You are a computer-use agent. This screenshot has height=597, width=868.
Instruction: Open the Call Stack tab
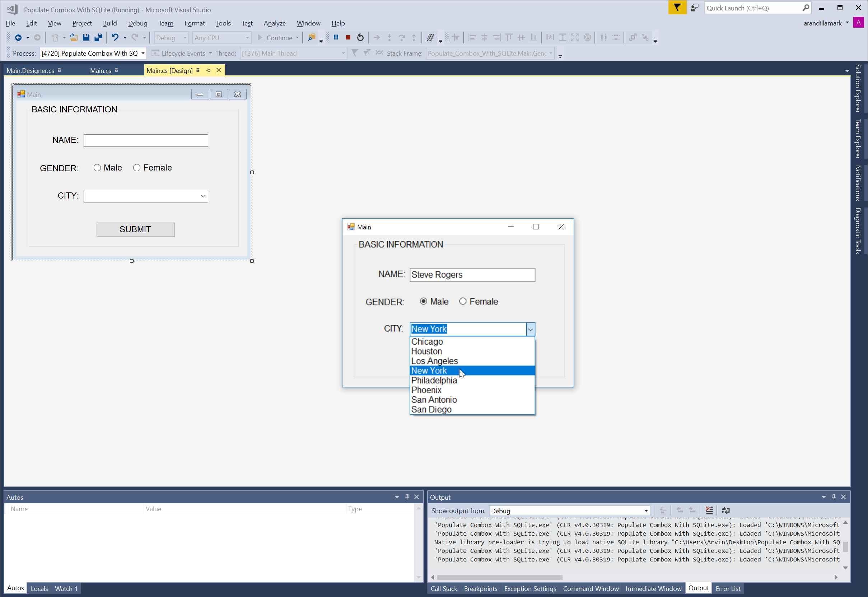click(444, 589)
